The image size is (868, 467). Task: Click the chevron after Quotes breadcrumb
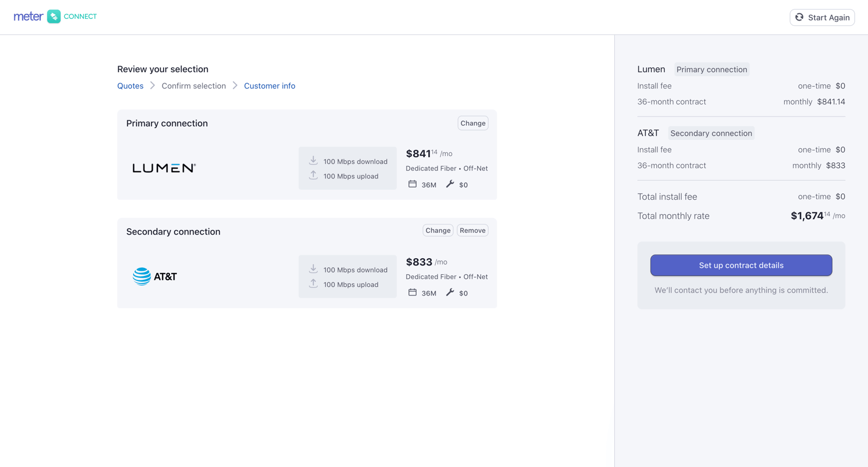153,85
